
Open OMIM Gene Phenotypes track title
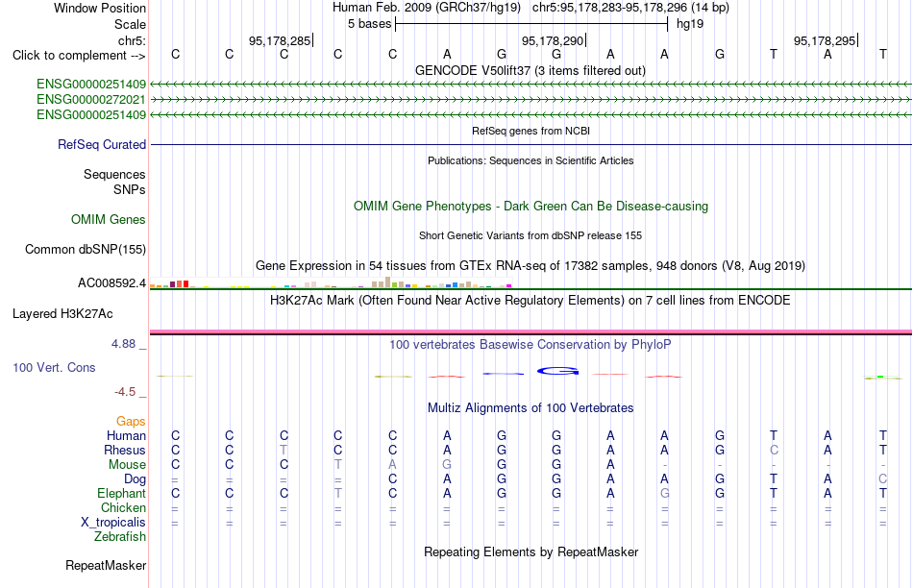point(531,207)
